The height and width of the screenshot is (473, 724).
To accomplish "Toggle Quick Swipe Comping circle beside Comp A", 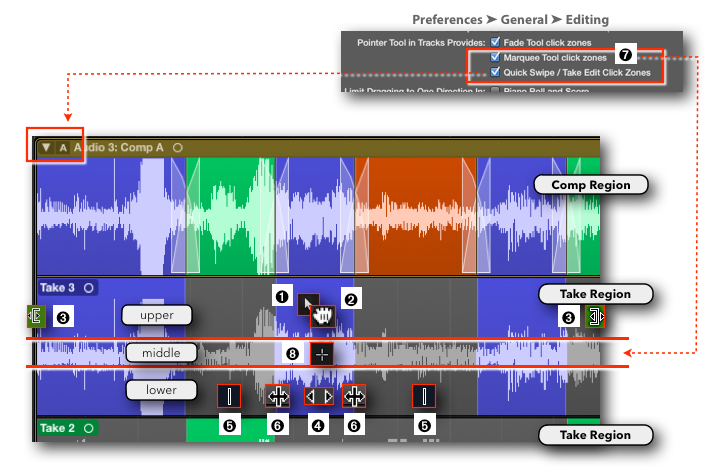I will (178, 148).
